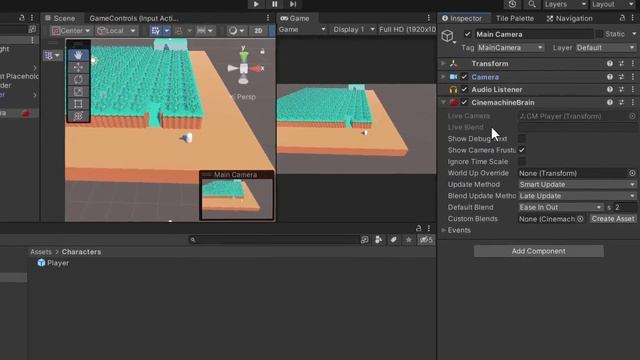Open Game view options kebab menu

[x=429, y=18]
